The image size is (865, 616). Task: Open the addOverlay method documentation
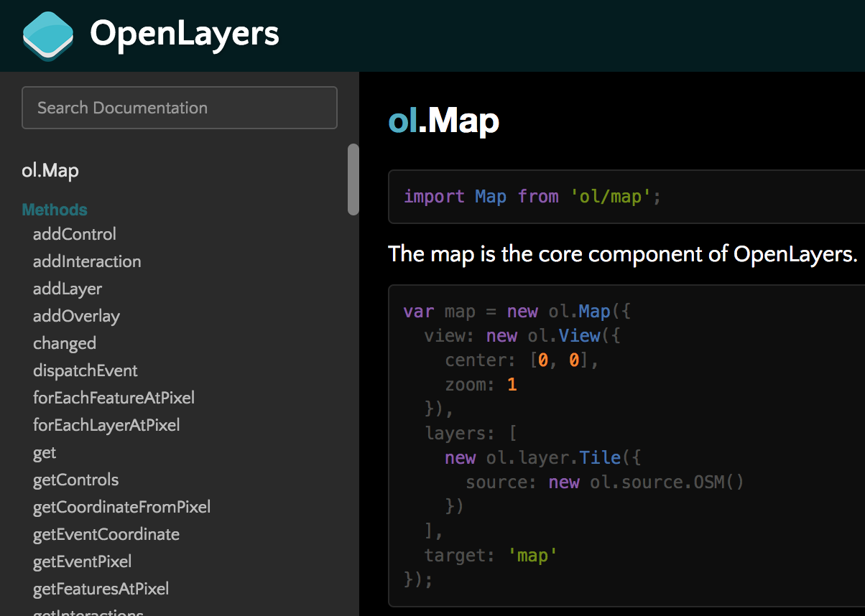tap(76, 316)
